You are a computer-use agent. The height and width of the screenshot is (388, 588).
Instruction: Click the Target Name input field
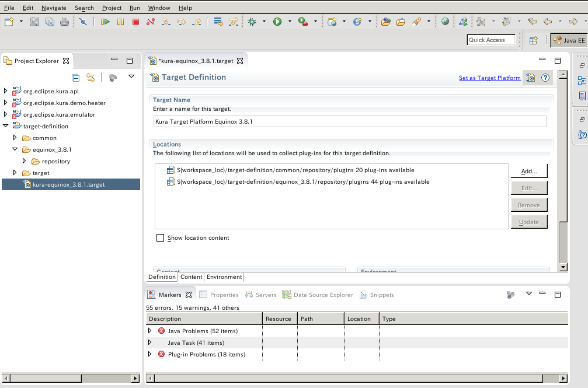point(350,121)
